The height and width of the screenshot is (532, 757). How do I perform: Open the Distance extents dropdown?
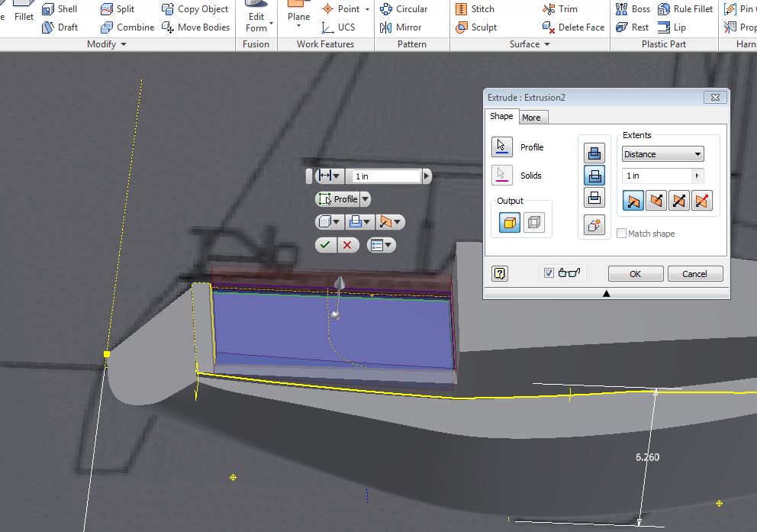662,154
